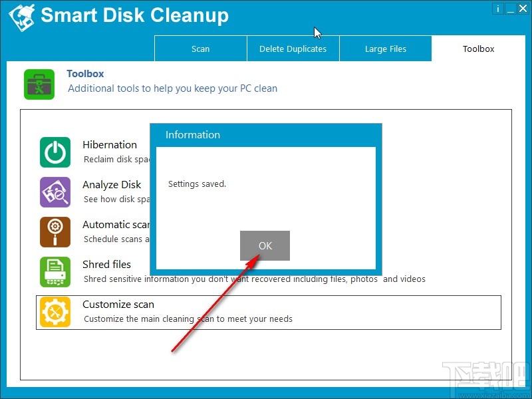Click the Automatic scan label

click(x=116, y=225)
